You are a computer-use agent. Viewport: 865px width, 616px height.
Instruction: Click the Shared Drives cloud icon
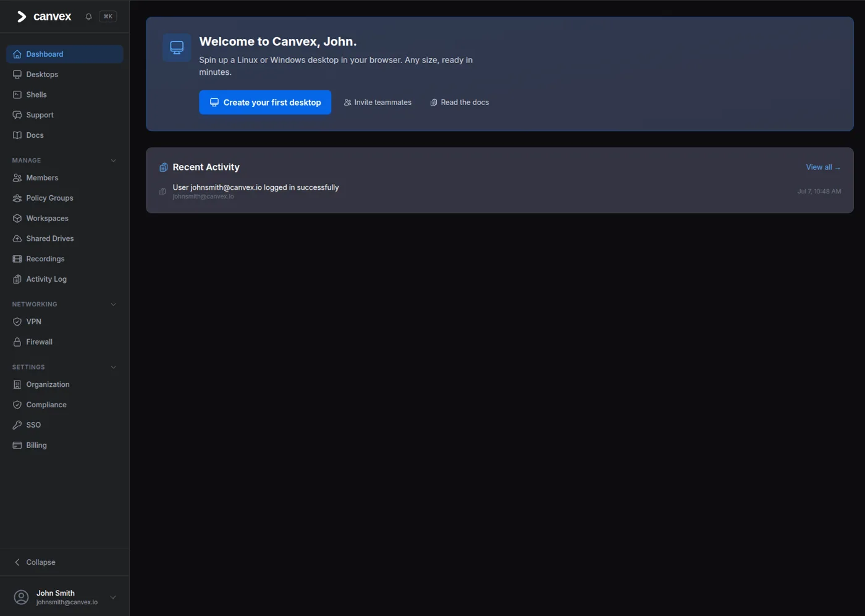coord(17,238)
